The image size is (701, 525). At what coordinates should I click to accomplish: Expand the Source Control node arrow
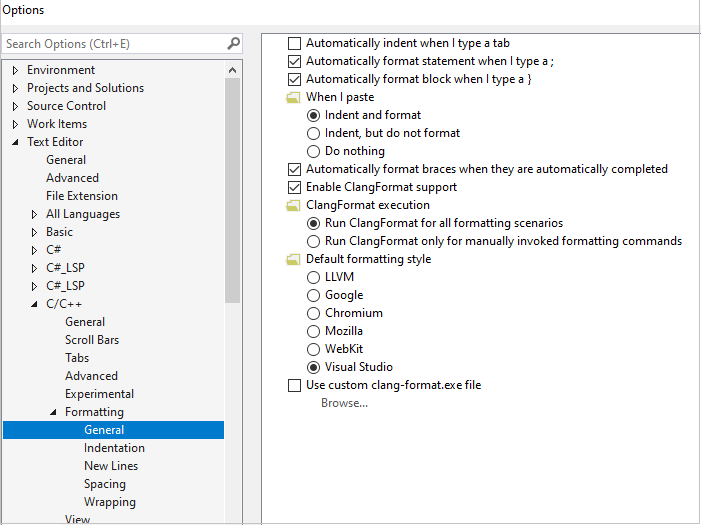point(15,106)
